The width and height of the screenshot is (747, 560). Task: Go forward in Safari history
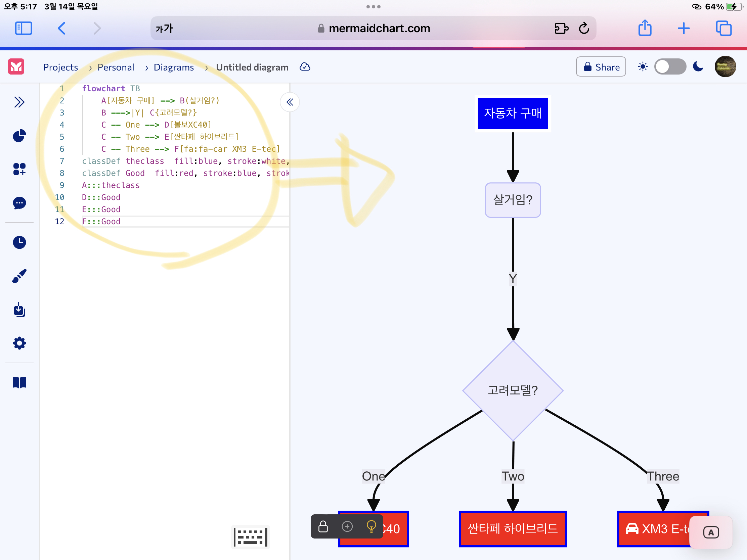(x=97, y=28)
